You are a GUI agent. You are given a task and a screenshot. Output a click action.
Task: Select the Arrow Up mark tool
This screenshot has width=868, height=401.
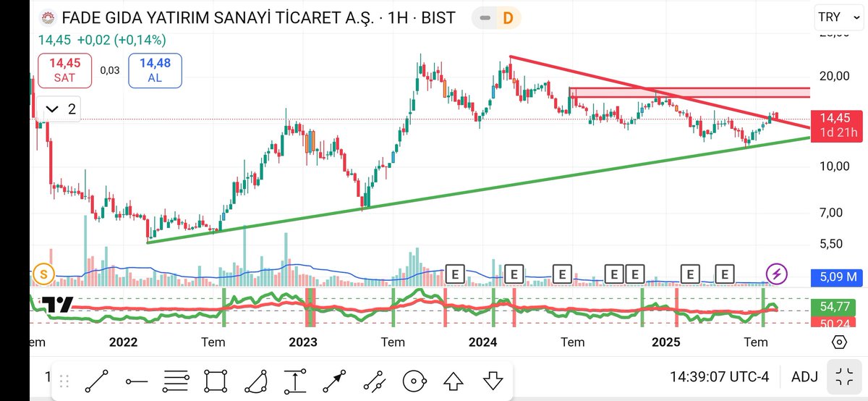(453, 380)
